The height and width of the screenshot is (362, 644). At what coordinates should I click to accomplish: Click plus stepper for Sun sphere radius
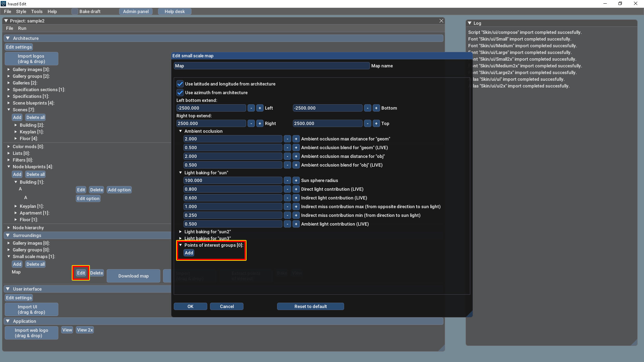coord(296,180)
